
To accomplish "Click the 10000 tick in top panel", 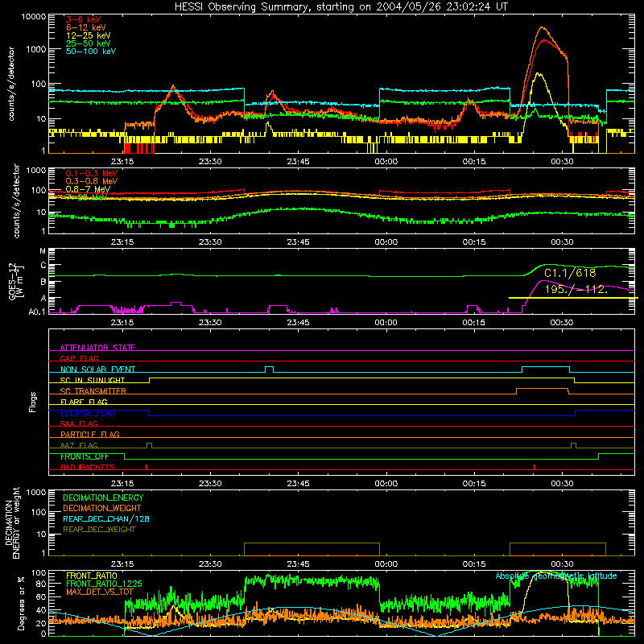I will 34,16.
